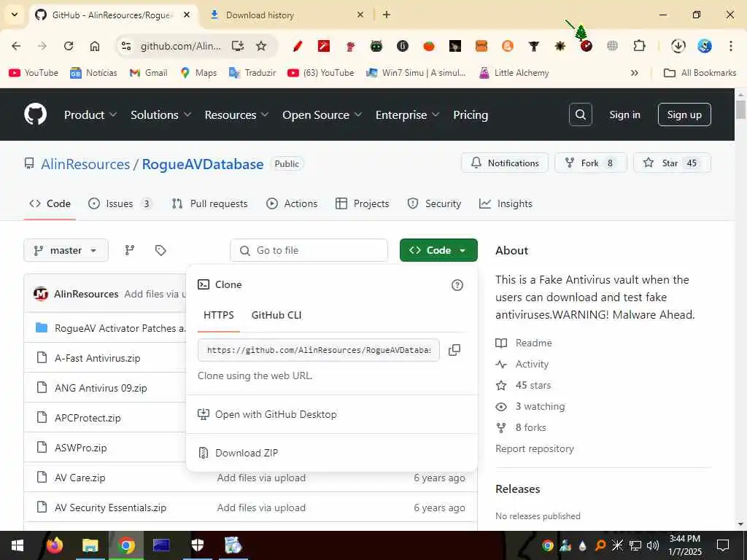Open the Insights tab
747x560 pixels.
506,204
